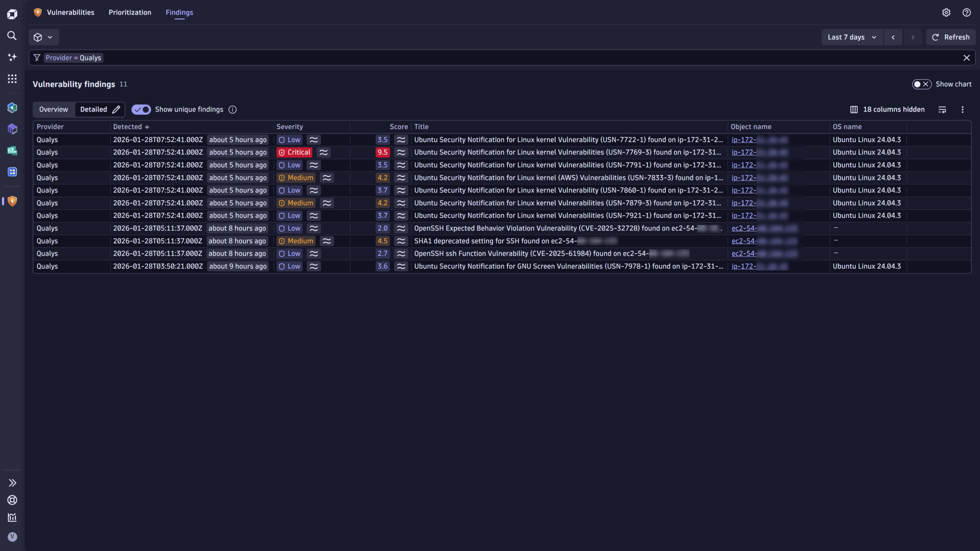Screen dimensions: 980x551
Task: Click the support life-ring icon near sidebar bottom
Action: click(12, 500)
